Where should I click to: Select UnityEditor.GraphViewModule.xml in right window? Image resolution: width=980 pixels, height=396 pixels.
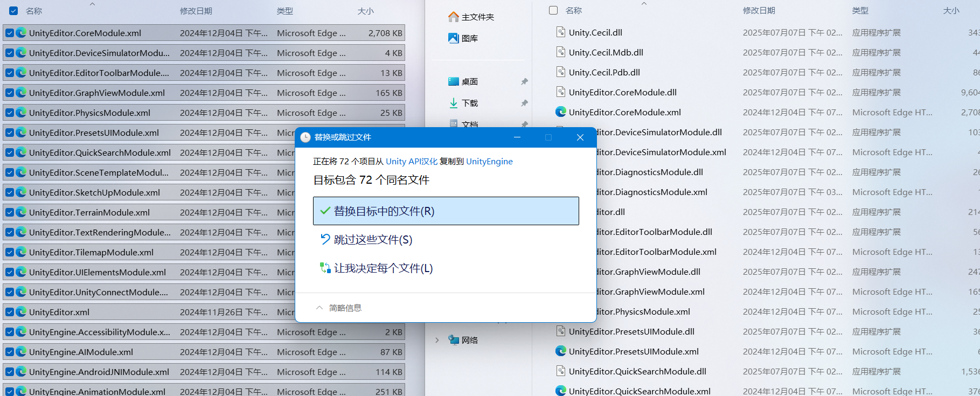650,291
